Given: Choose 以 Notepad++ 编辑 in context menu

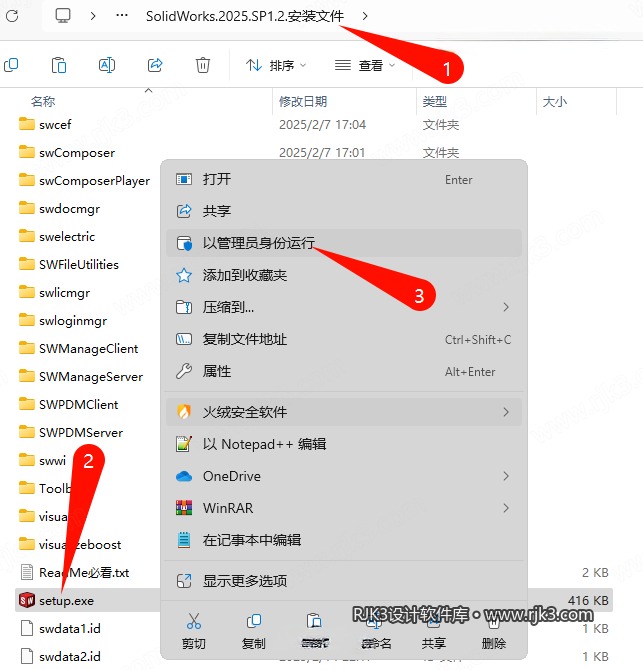Looking at the screenshot, I should click(344, 444).
